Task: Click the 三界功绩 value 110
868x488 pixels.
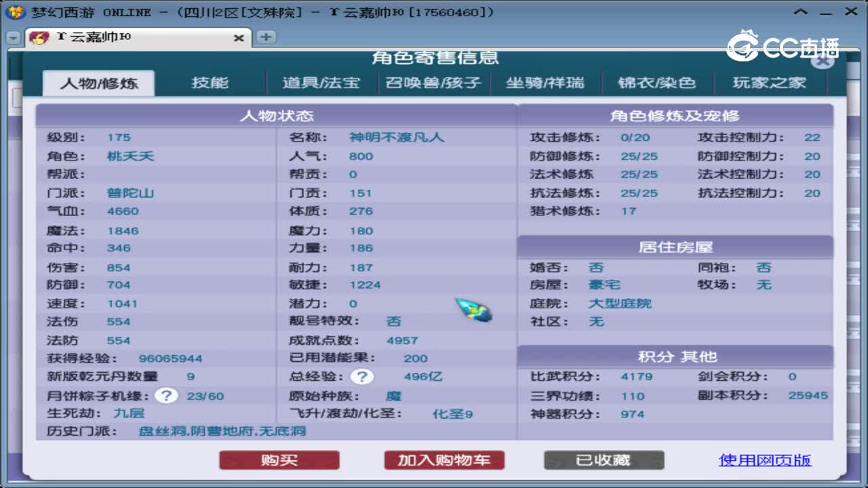Action: tap(633, 396)
